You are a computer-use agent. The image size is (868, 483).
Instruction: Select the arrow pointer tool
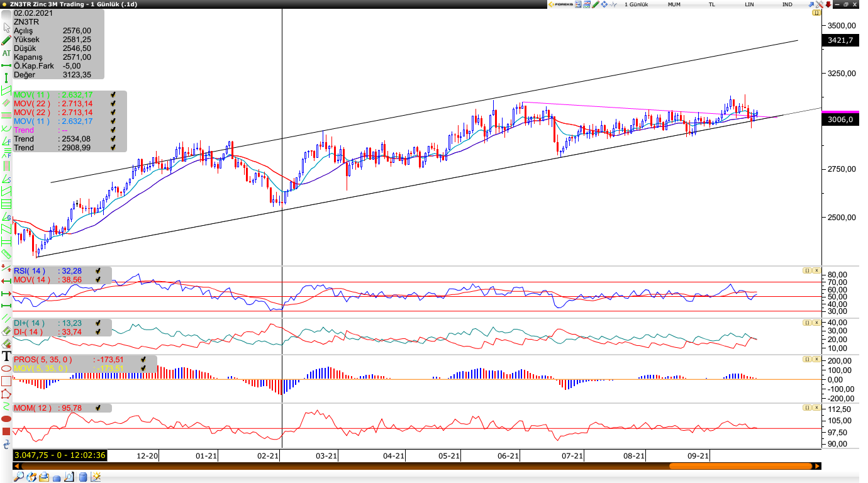point(6,27)
